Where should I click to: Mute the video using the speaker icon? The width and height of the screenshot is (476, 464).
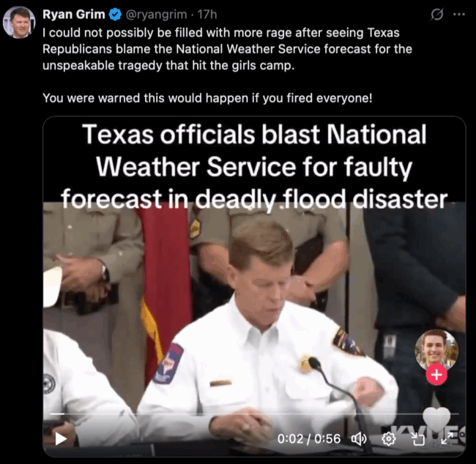pyautogui.click(x=359, y=439)
